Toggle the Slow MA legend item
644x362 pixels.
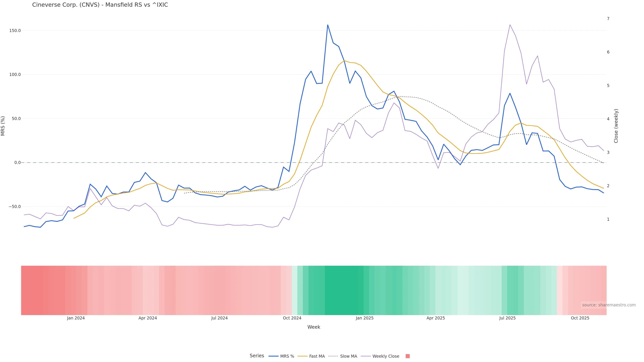pyautogui.click(x=348, y=356)
